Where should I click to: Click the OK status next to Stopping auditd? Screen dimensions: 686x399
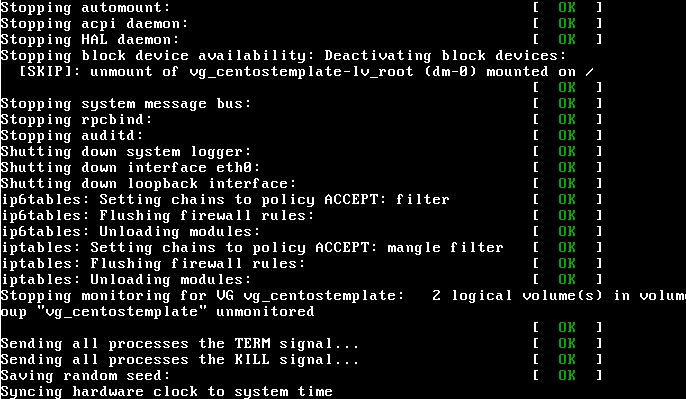[x=567, y=135]
